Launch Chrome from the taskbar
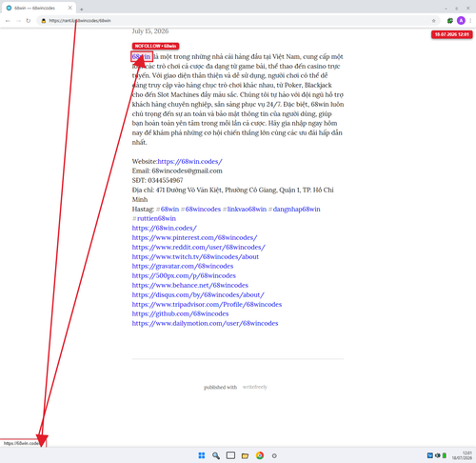The height and width of the screenshot is (463, 476). pos(260,455)
